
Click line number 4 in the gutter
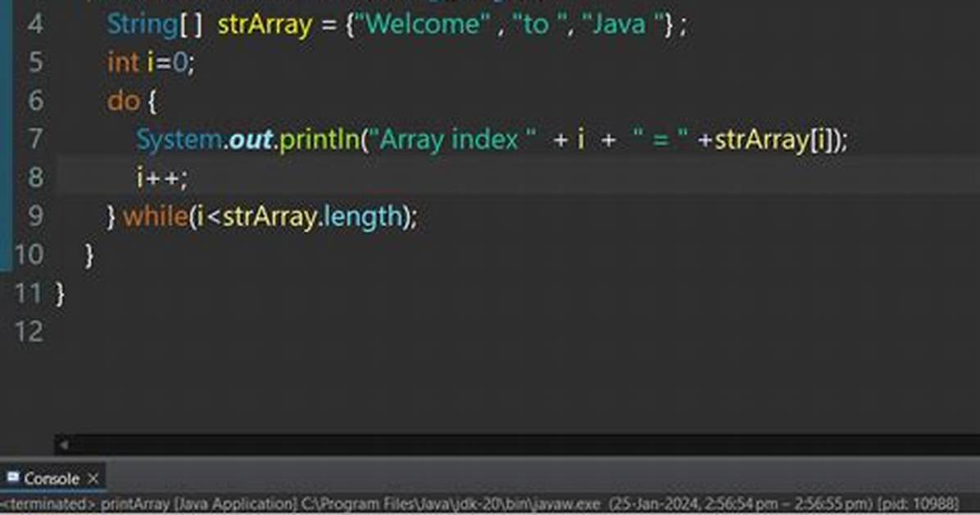(x=35, y=25)
